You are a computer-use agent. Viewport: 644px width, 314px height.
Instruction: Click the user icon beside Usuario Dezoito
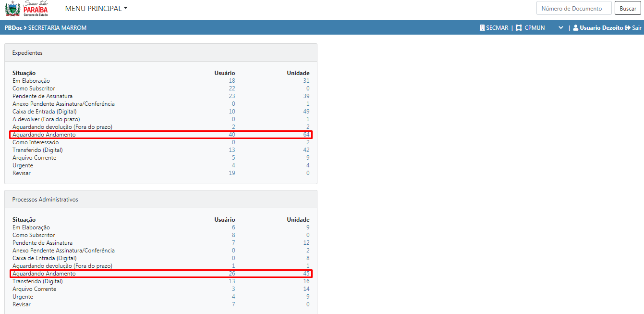tap(575, 28)
